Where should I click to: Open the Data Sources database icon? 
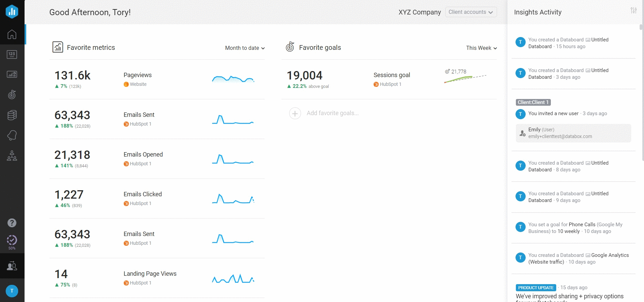(x=12, y=115)
